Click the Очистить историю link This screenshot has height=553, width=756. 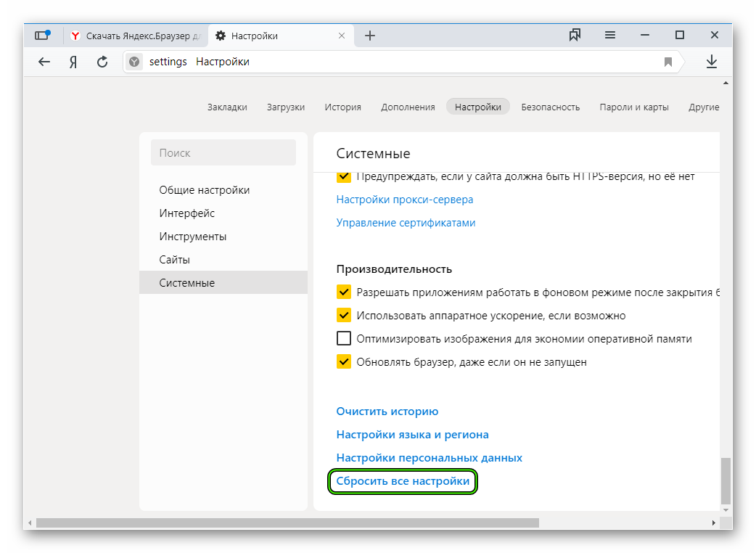[x=387, y=411]
